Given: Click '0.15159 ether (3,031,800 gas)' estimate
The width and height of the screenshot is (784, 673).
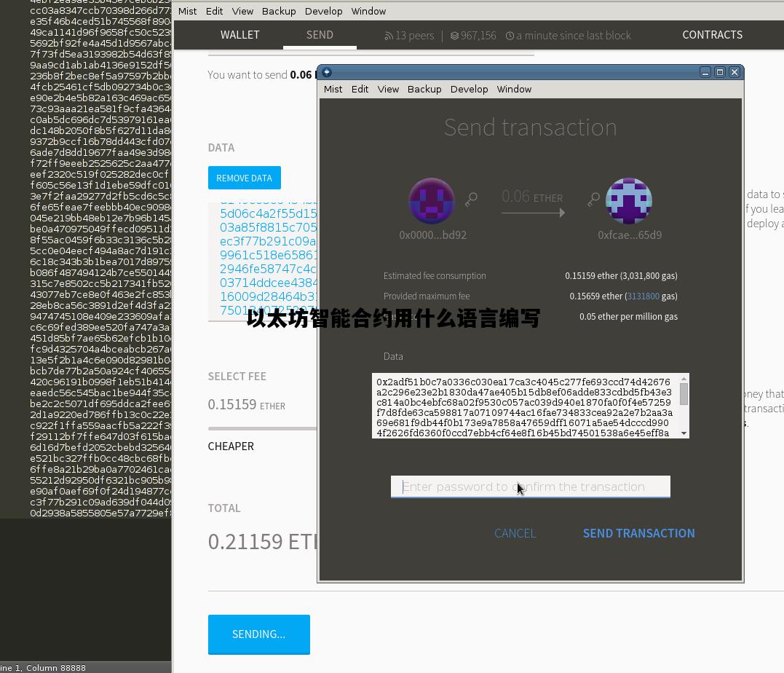Looking at the screenshot, I should point(621,276).
